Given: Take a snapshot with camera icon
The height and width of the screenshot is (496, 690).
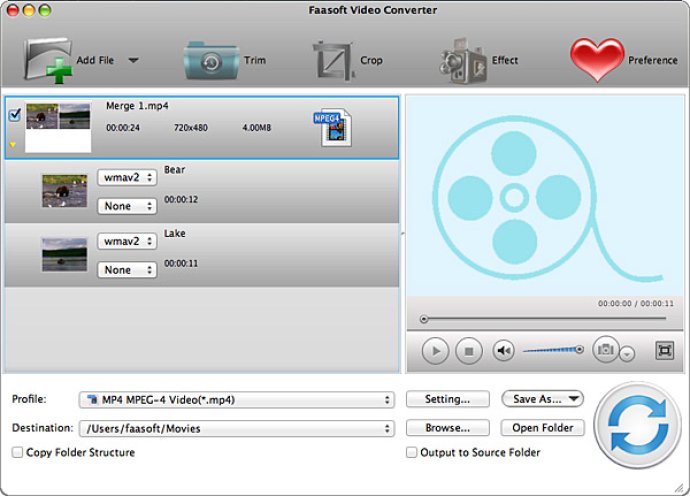Looking at the screenshot, I should click(606, 349).
